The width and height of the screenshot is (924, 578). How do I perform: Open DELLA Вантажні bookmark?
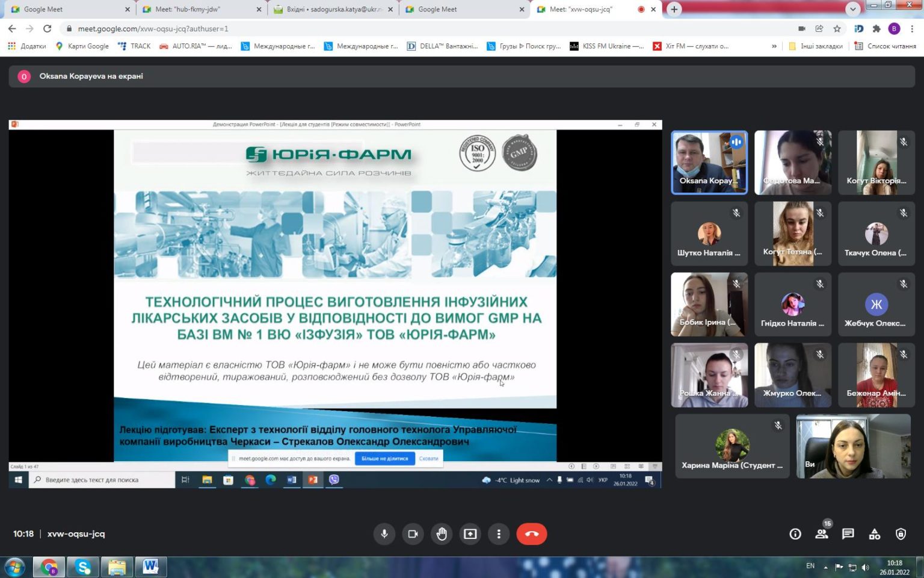click(x=442, y=46)
